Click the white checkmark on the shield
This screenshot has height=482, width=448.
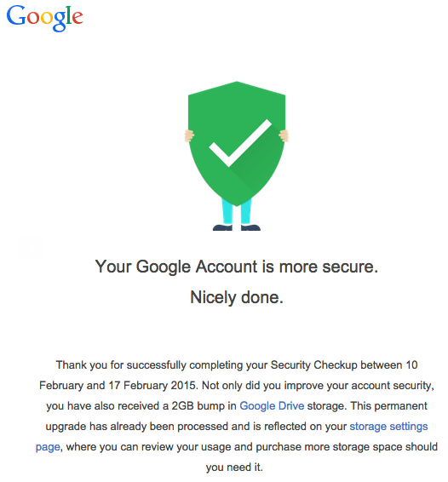(x=240, y=143)
